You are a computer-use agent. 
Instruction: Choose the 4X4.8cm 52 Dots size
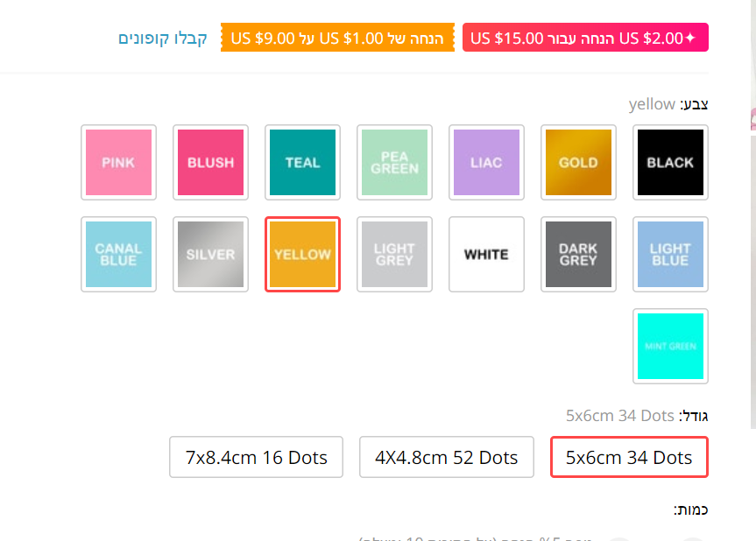coord(447,457)
